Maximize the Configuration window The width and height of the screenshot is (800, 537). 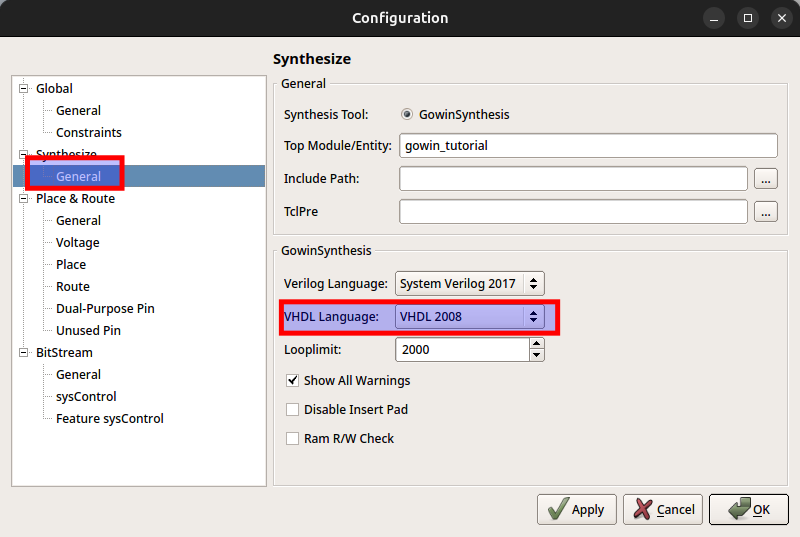pyautogui.click(x=748, y=18)
